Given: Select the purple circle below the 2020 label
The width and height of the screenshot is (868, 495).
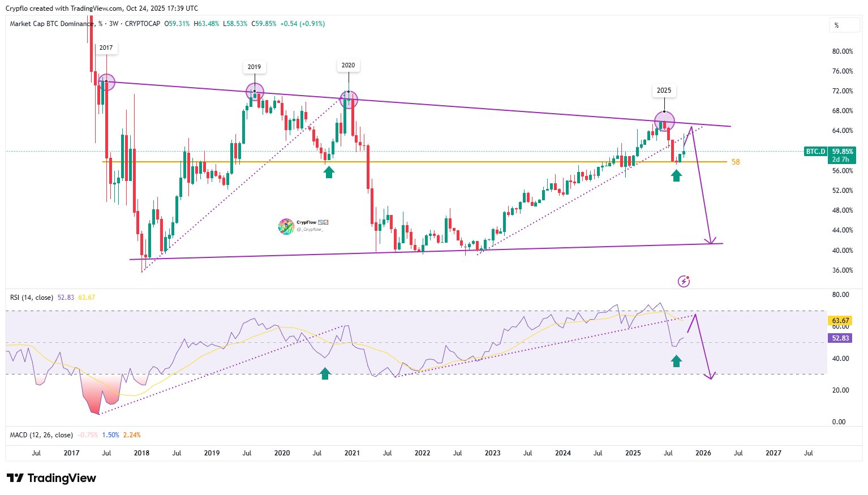Looking at the screenshot, I should click(x=349, y=100).
